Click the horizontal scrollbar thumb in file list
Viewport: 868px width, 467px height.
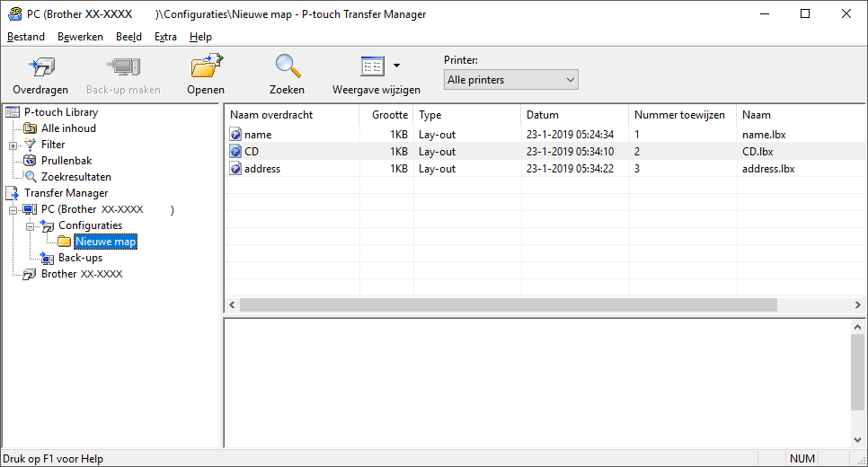tap(509, 304)
